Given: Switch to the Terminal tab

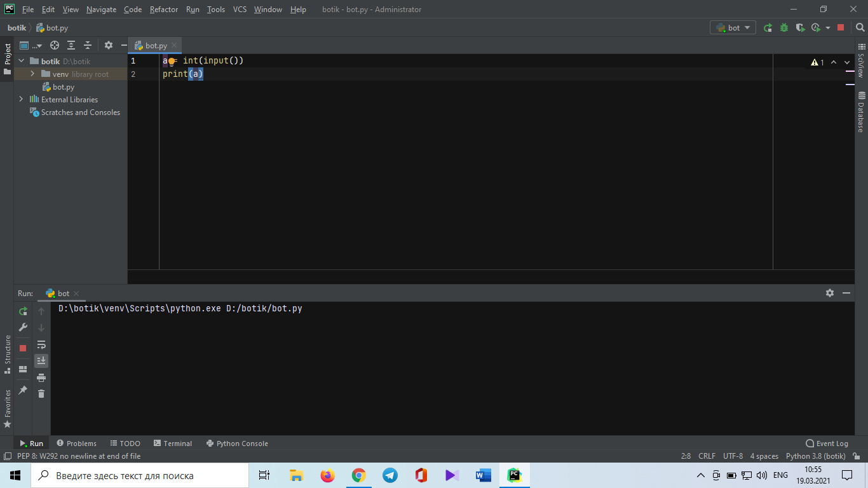Looking at the screenshot, I should pos(172,444).
